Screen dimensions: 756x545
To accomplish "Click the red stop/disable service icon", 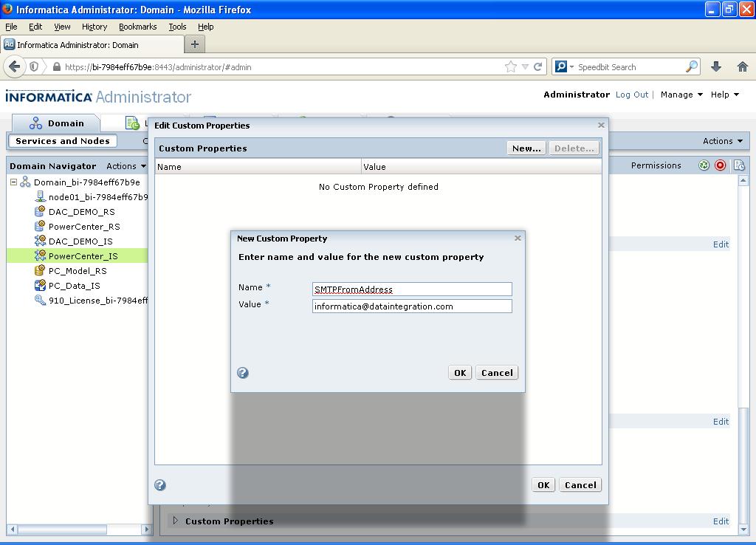I will click(x=721, y=165).
